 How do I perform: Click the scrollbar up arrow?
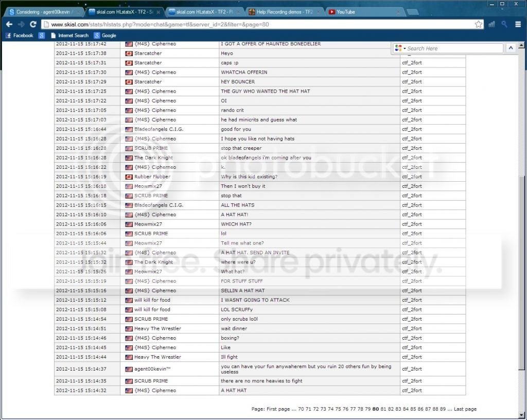[521, 45]
